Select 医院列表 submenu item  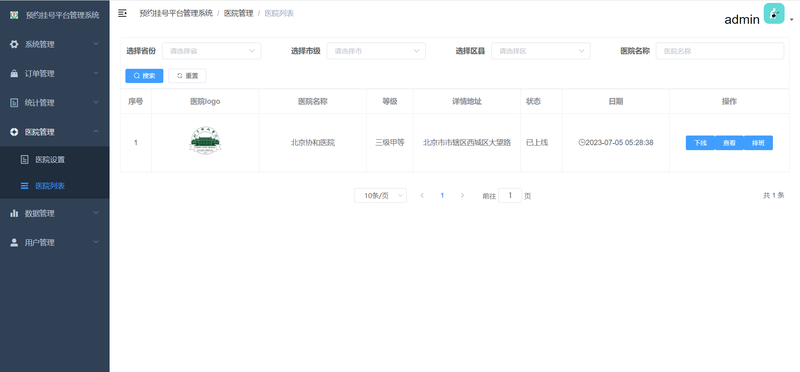click(55, 186)
